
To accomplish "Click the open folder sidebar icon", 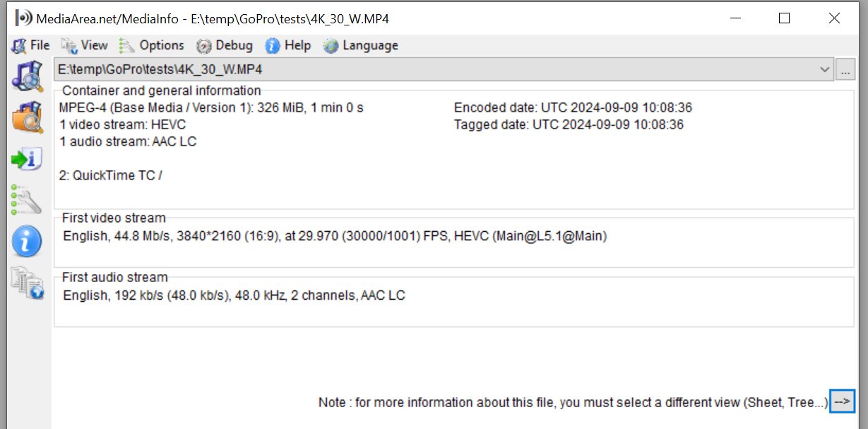I will [x=27, y=117].
